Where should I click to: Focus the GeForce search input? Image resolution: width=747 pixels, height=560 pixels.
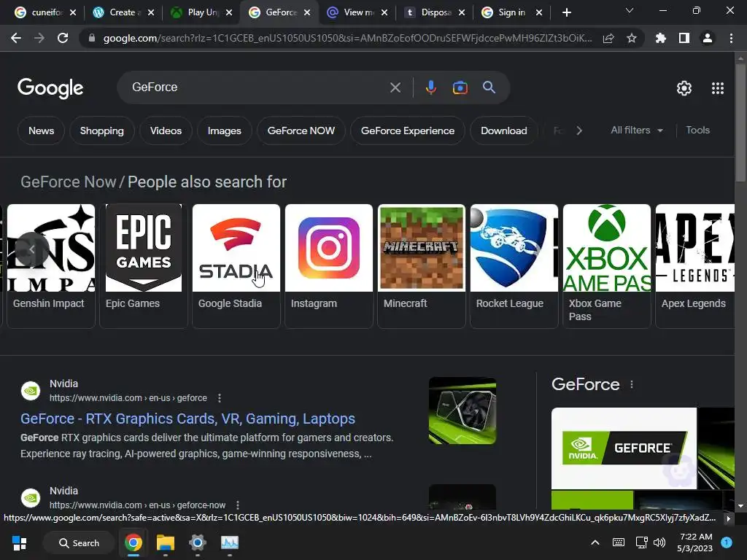[258, 87]
